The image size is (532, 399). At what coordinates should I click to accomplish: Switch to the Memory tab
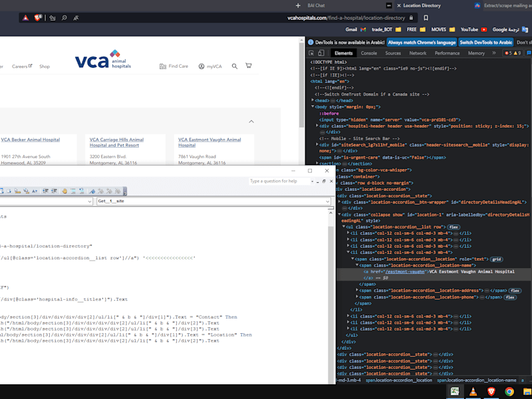coord(476,53)
